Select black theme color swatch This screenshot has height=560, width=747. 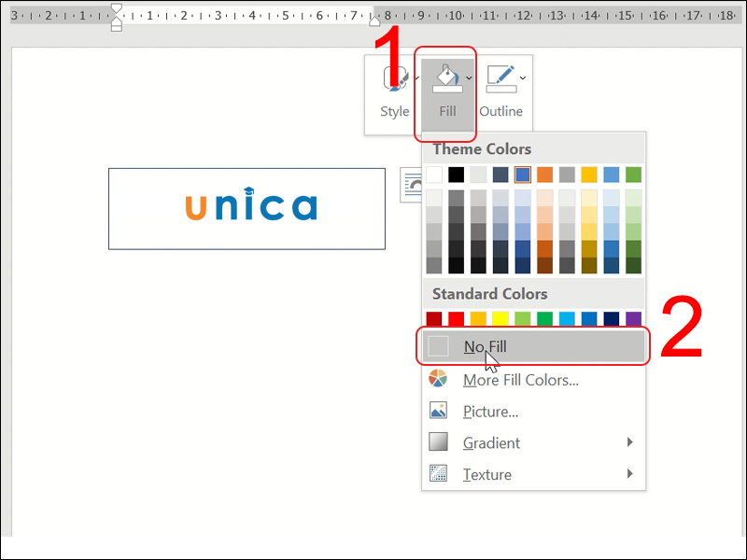[456, 175]
